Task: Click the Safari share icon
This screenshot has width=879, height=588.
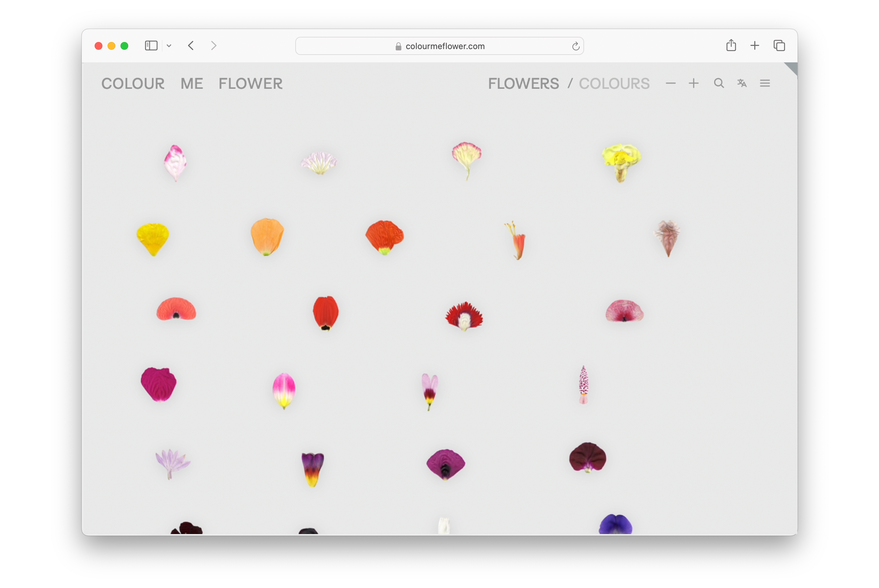Action: 731,46
